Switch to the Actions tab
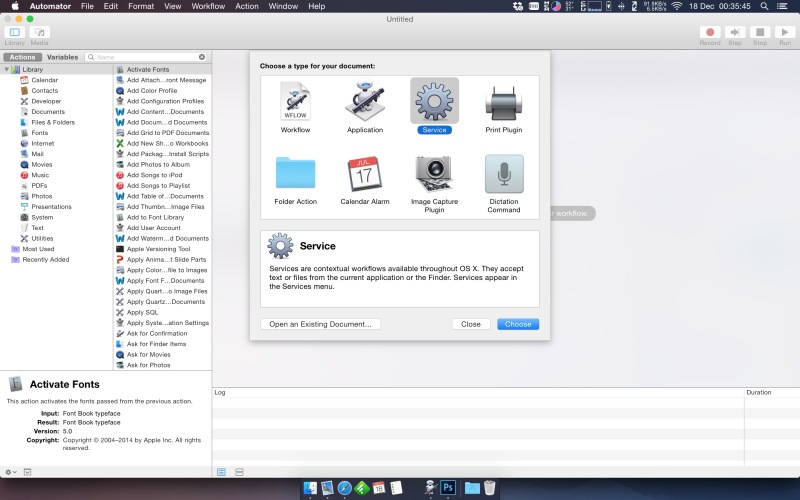Viewport: 800px width, 500px height. coord(22,57)
